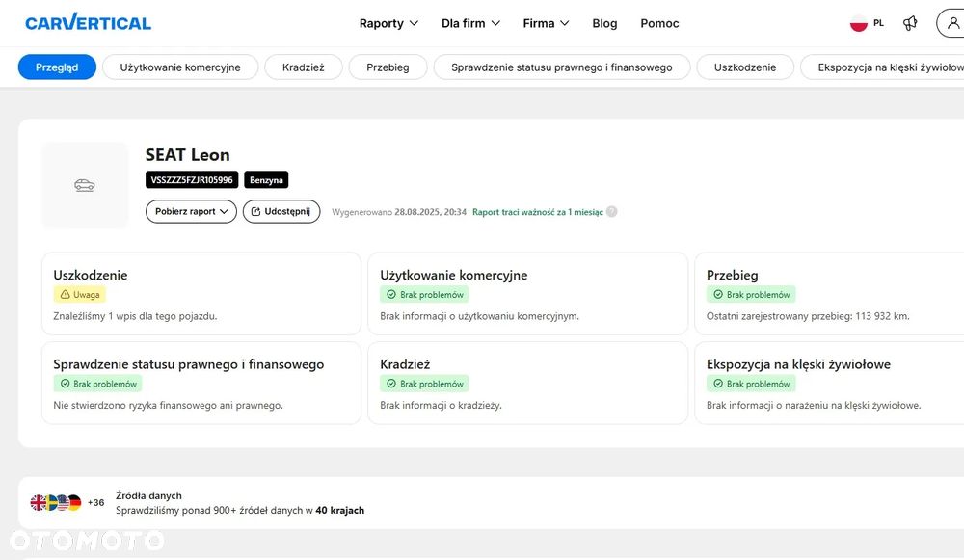Expand the Raporty dropdown menu
Screen dimensions: 964x560
click(388, 23)
